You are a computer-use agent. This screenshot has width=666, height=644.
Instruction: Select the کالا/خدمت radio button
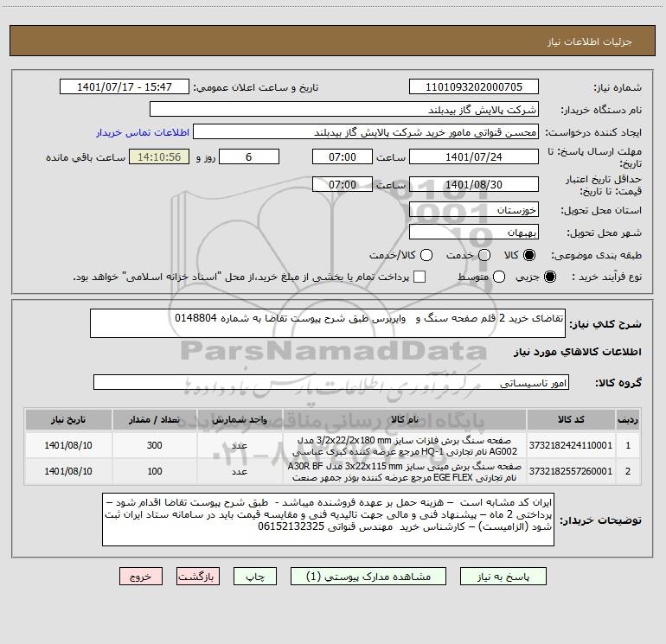tap(426, 255)
